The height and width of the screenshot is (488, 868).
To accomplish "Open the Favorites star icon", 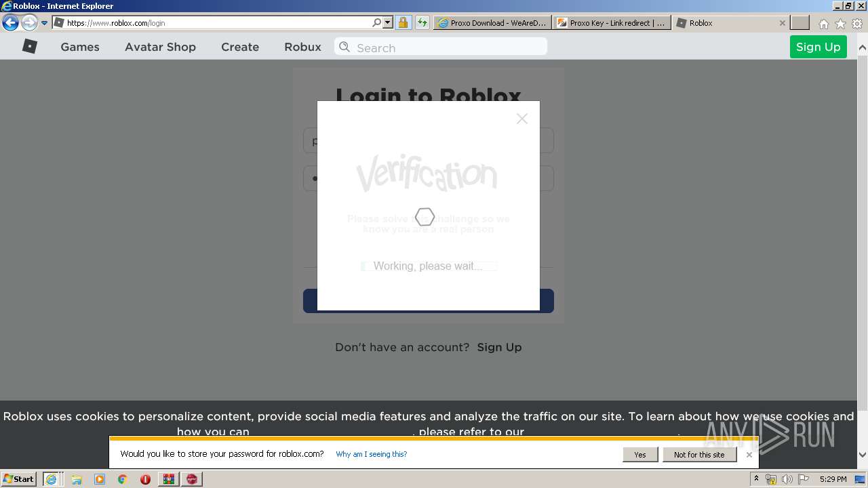I will (840, 24).
